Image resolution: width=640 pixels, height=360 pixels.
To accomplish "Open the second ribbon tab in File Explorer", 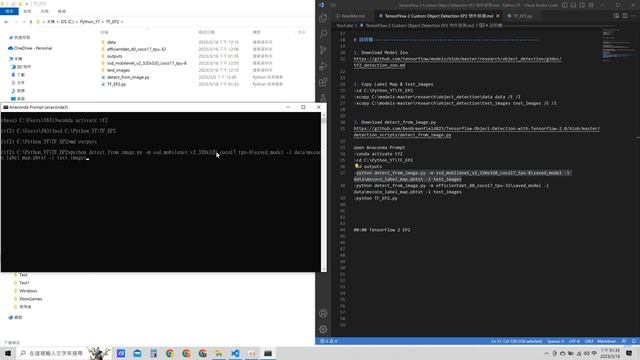I will [27, 11].
